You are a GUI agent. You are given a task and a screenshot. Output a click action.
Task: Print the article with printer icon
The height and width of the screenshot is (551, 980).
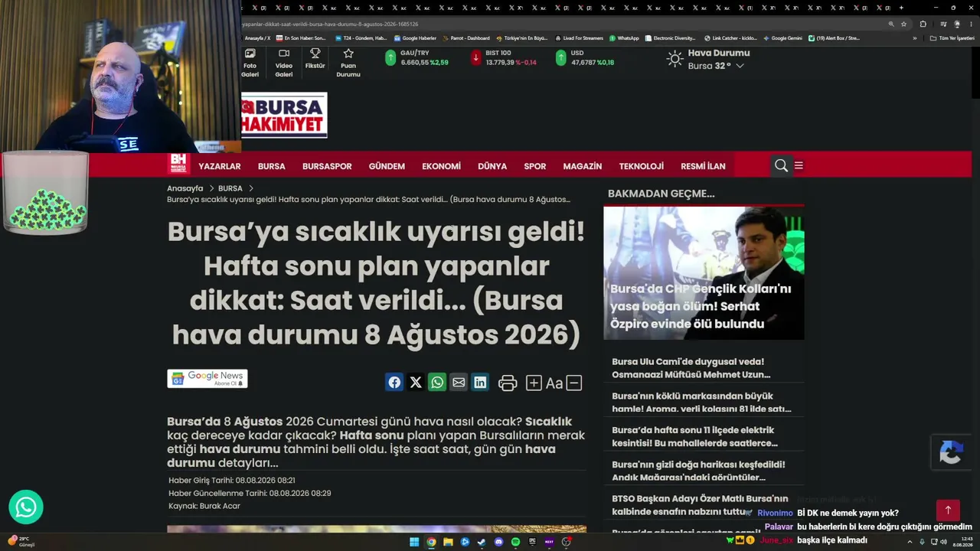click(x=508, y=383)
